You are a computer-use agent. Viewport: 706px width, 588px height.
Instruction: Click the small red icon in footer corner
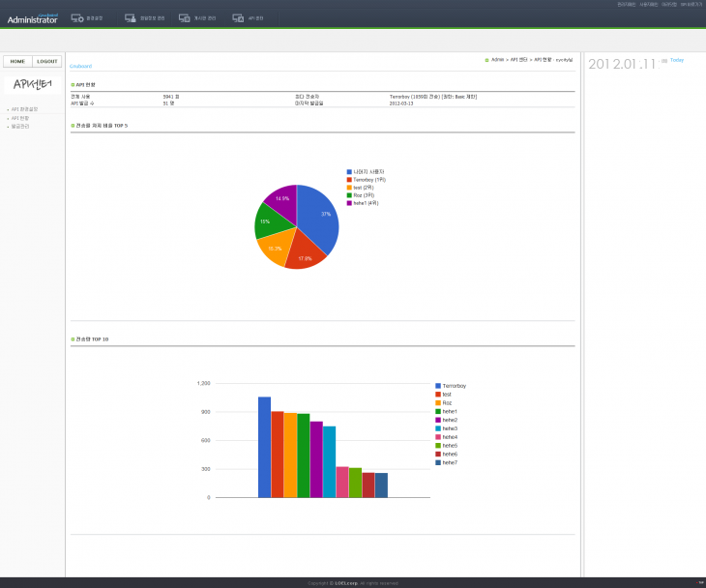coord(699,582)
